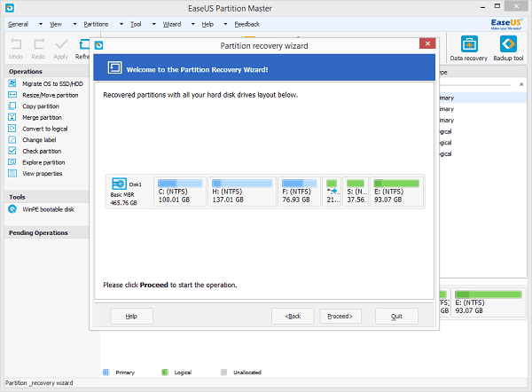Open the Help menu
Image resolution: width=532 pixels, height=392 pixels.
207,24
